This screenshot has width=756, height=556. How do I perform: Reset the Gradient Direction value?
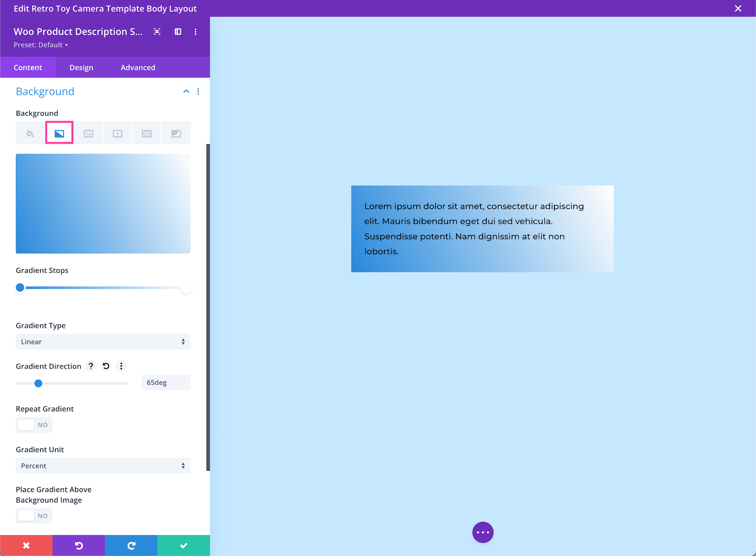(x=105, y=366)
